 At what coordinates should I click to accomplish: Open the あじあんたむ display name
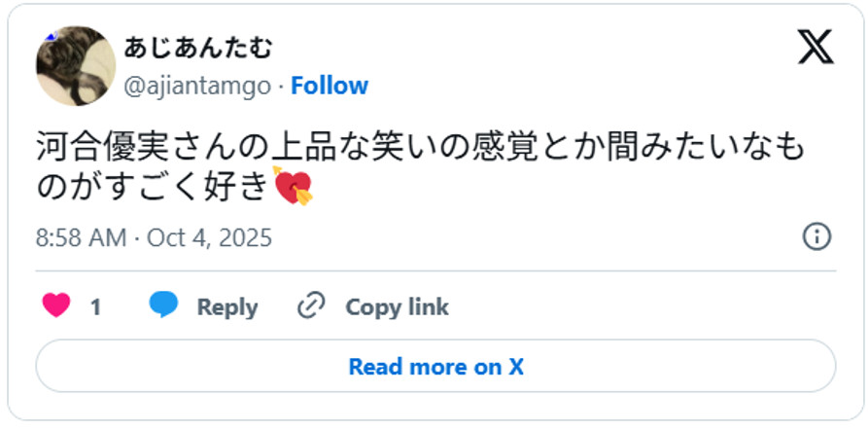point(197,49)
